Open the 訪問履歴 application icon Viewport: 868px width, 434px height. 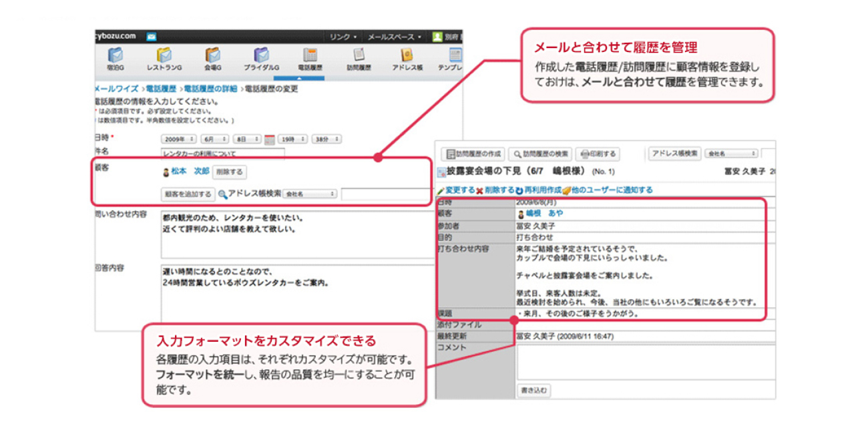[x=359, y=55]
